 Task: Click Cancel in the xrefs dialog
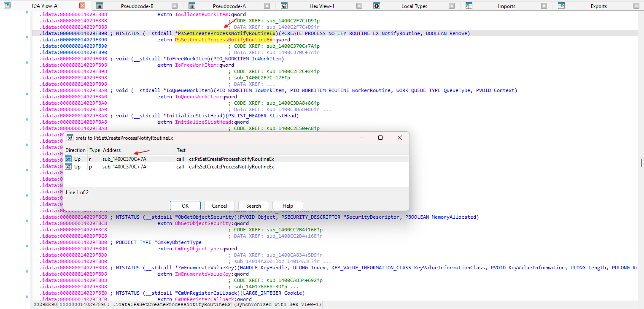(x=219, y=206)
